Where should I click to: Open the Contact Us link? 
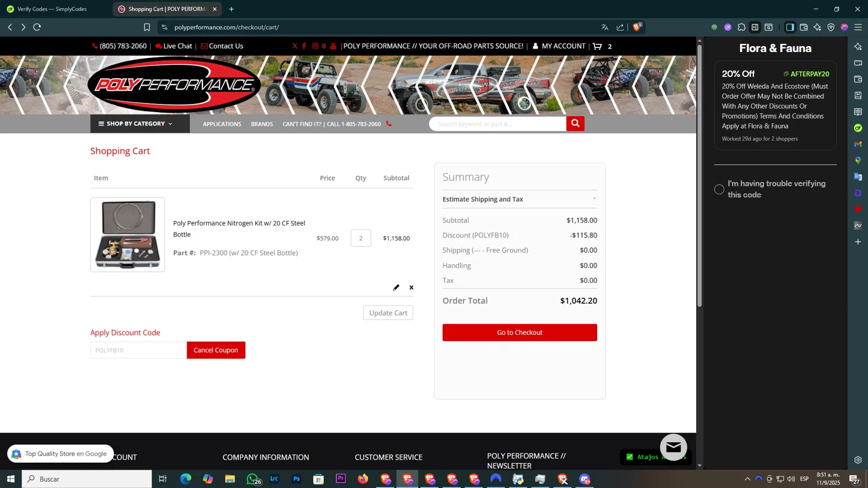(x=222, y=46)
